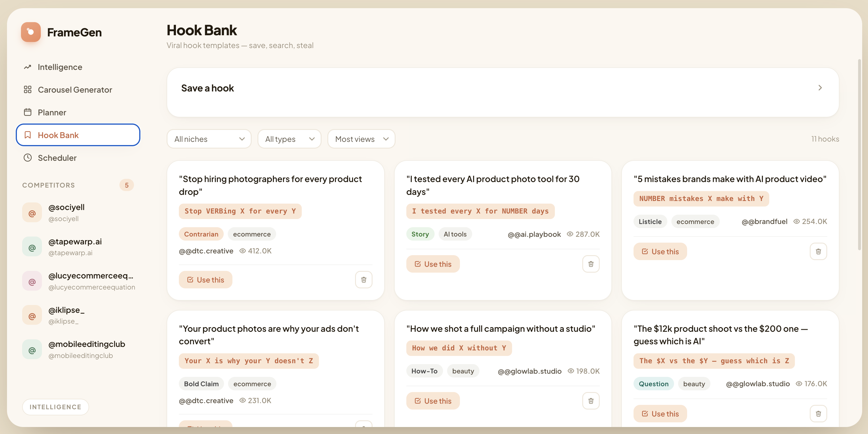This screenshot has height=434, width=868.
Task: Delete the "I tested every AI product" hook
Action: click(591, 264)
